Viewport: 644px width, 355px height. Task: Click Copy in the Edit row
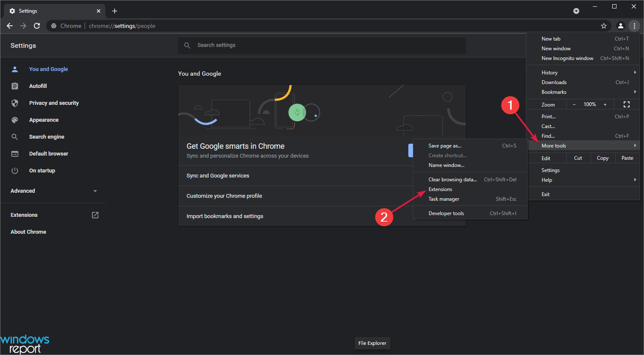[603, 158]
